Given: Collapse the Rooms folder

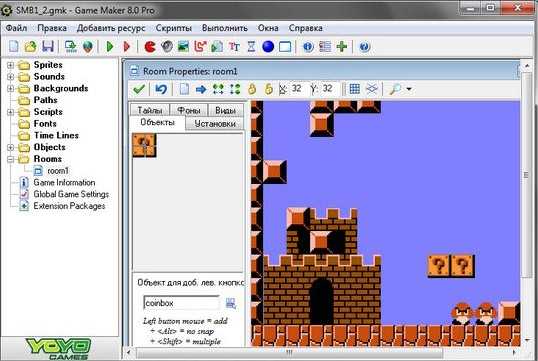Looking at the screenshot, I should click(11, 159).
